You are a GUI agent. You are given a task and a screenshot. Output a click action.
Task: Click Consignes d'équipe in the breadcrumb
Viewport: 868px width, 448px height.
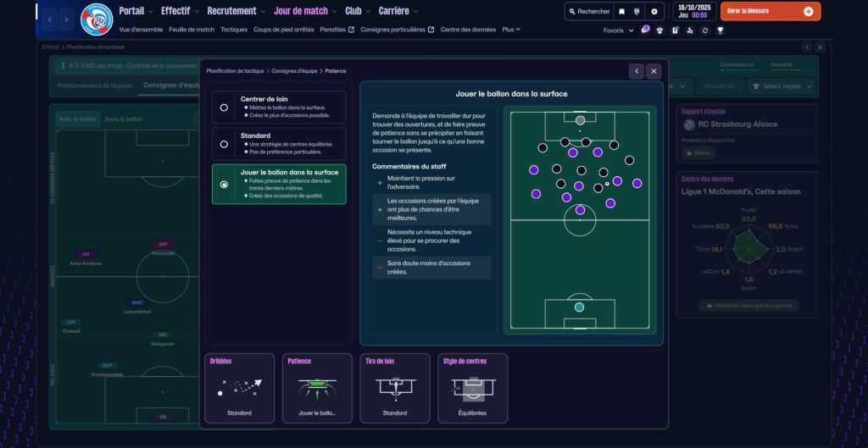(295, 71)
